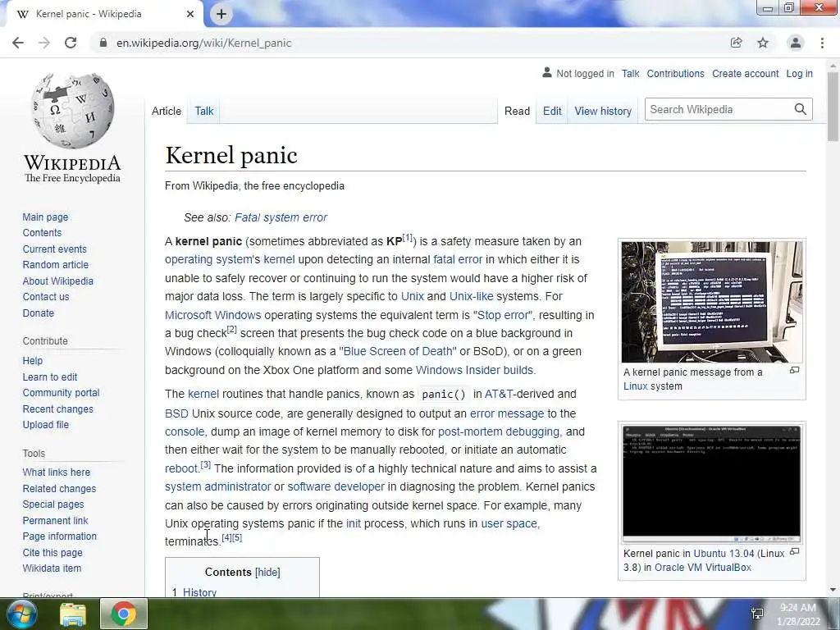The height and width of the screenshot is (630, 840).
Task: Open the Donate sidebar link
Action: 38,313
